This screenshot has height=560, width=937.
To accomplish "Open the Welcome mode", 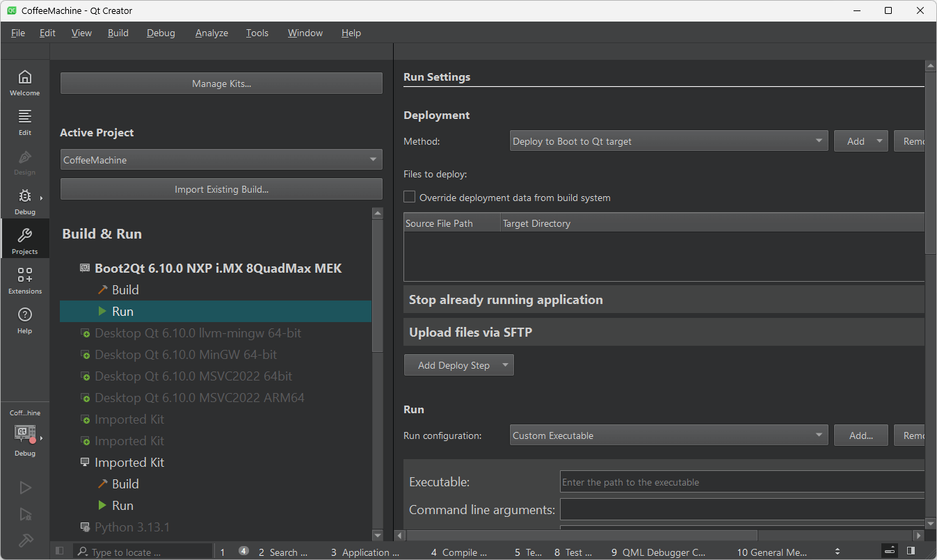I will click(24, 82).
